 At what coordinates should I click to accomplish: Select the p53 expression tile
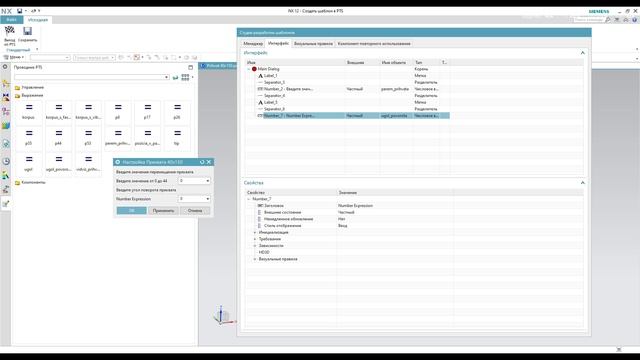[88, 138]
